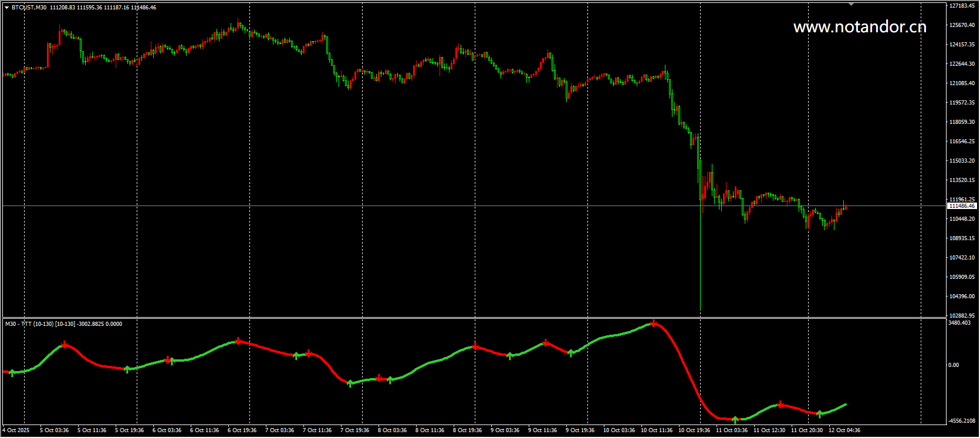The width and height of the screenshot is (980, 438).
Task: Click the 5 Oct 11:36 time label
Action: pos(92,430)
